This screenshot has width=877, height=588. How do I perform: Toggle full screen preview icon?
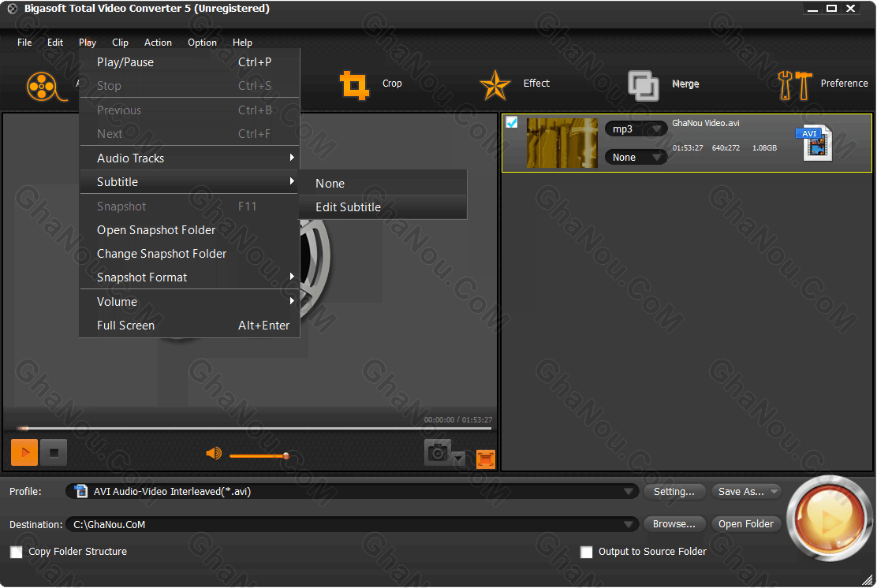click(x=486, y=459)
